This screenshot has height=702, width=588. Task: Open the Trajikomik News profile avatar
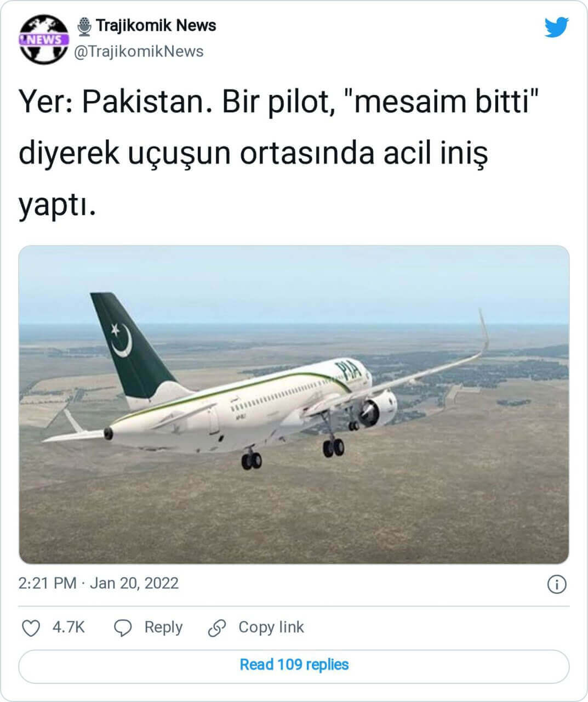[43, 39]
